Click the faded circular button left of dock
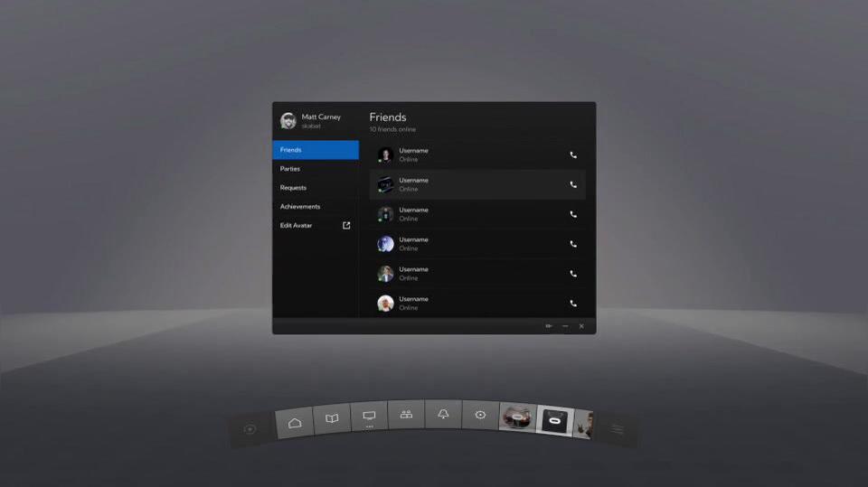Image resolution: width=868 pixels, height=487 pixels. [250, 429]
